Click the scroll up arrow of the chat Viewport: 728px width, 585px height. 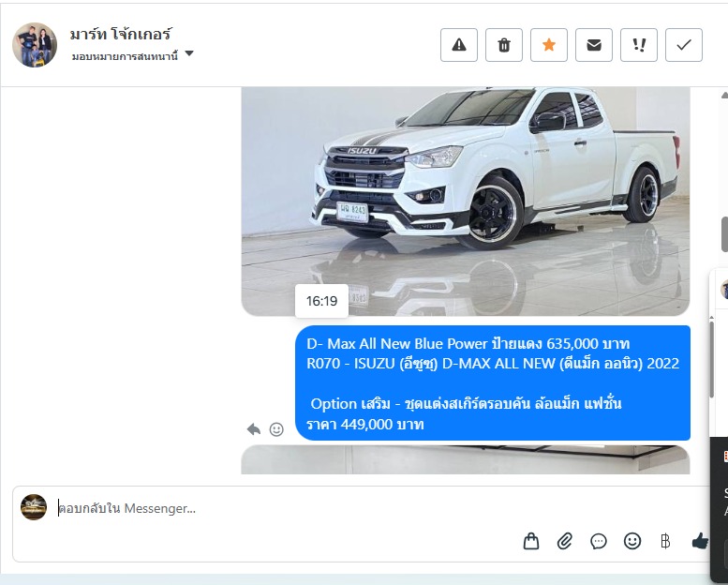pyautogui.click(x=724, y=96)
